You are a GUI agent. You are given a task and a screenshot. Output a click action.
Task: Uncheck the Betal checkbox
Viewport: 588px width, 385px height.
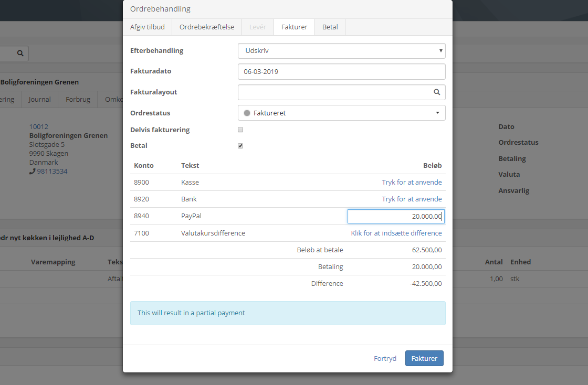tap(240, 146)
